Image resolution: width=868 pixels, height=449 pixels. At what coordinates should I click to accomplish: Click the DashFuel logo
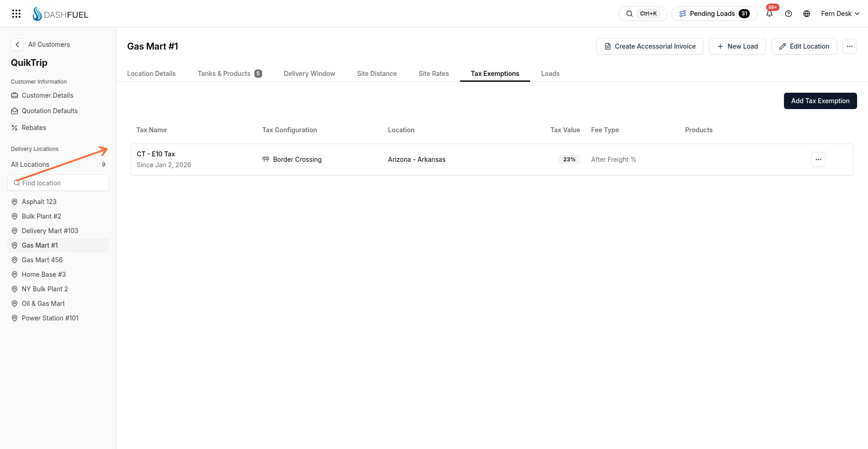60,14
